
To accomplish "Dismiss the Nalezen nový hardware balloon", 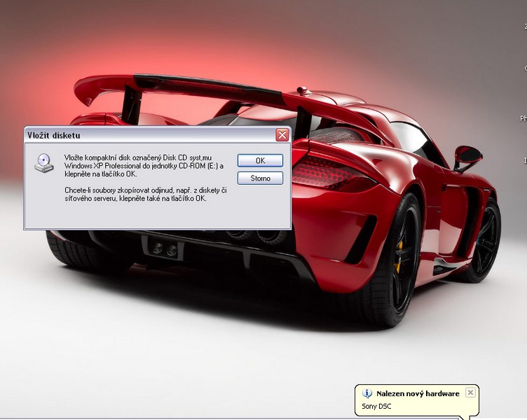I will point(470,393).
